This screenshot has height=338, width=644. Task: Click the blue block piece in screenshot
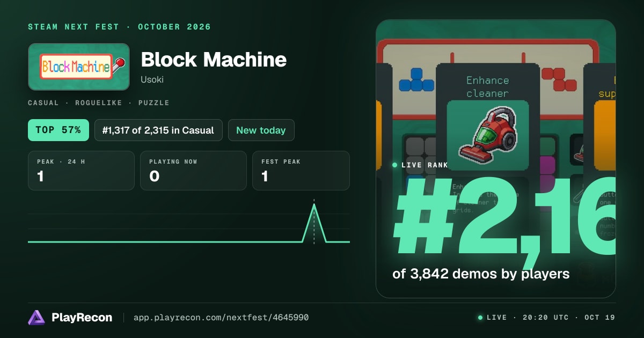tap(416, 79)
